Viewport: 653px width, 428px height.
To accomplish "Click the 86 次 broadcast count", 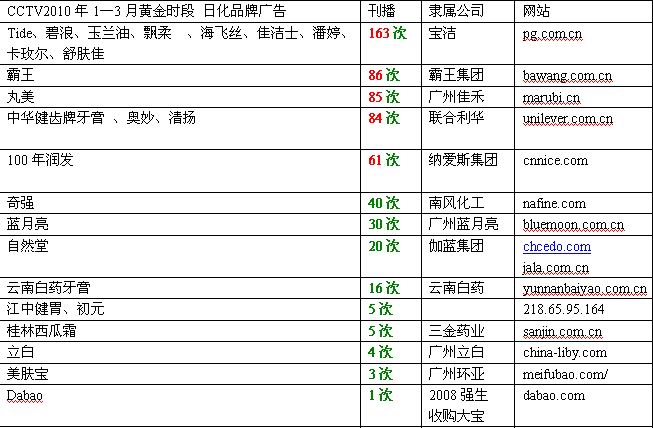I will click(x=384, y=75).
